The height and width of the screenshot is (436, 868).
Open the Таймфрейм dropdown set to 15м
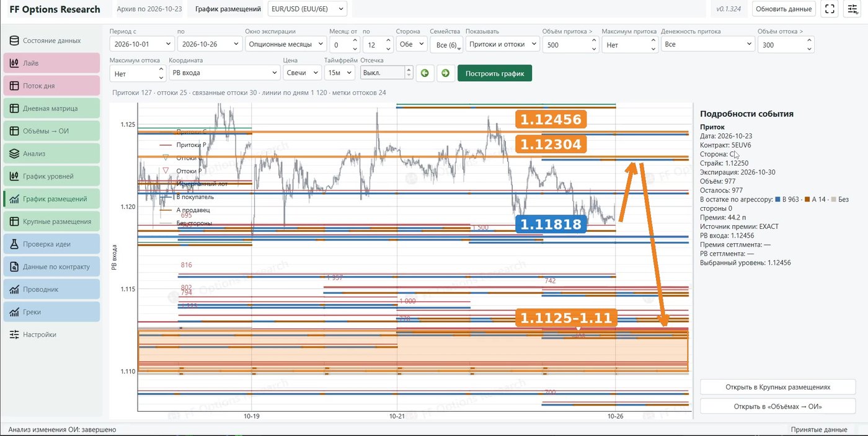click(340, 73)
